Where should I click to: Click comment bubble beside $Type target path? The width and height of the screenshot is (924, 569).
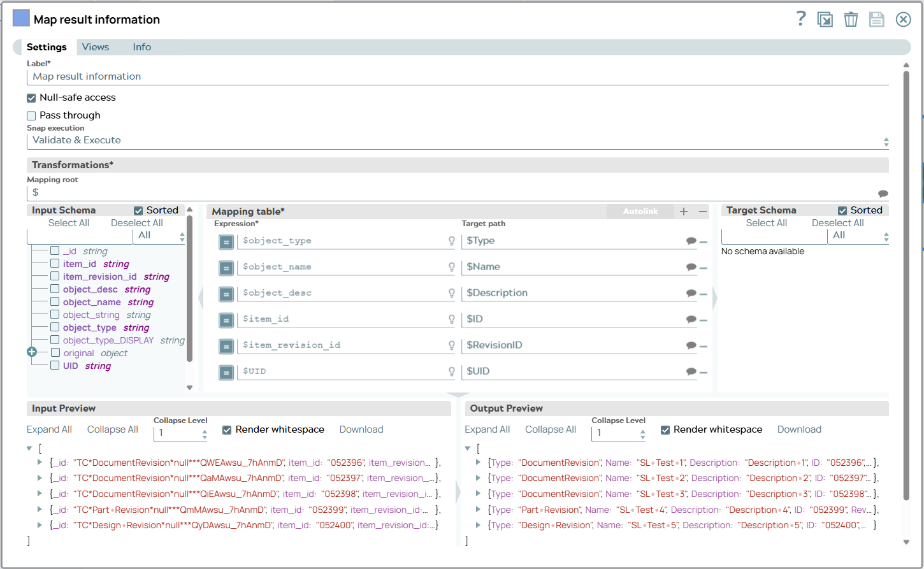click(691, 241)
